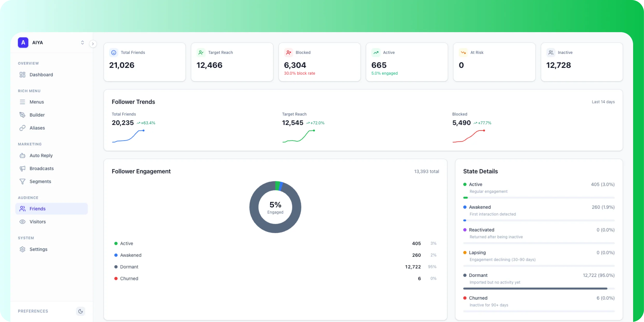
Task: Go to the Dashboard menu item
Action: click(x=41, y=75)
